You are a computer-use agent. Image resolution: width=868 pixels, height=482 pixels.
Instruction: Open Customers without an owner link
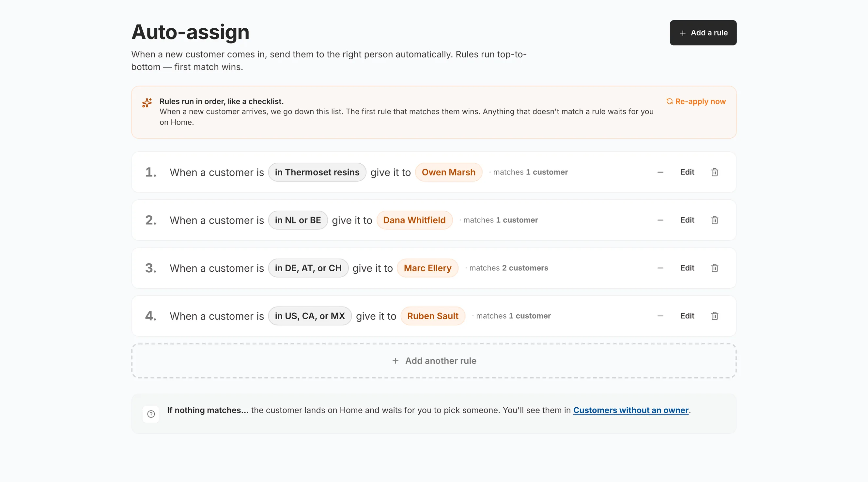(630, 410)
